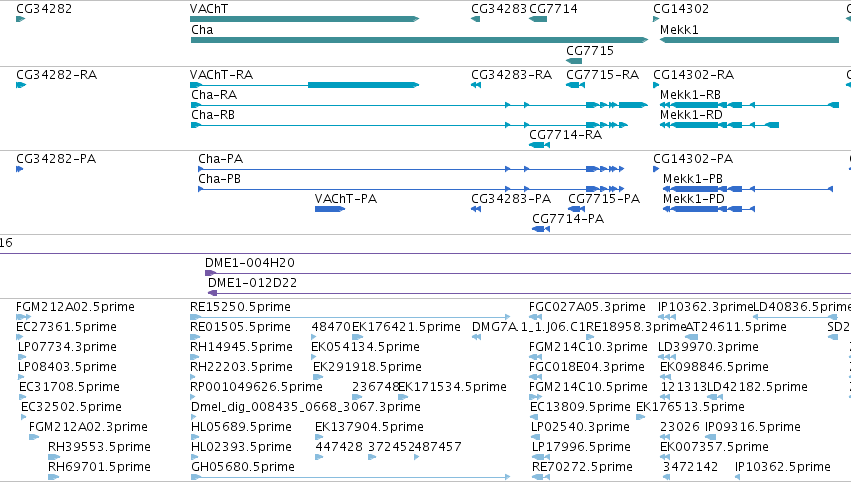Click the RE15250.5prime EST label
The image size is (851, 482).
tap(240, 307)
